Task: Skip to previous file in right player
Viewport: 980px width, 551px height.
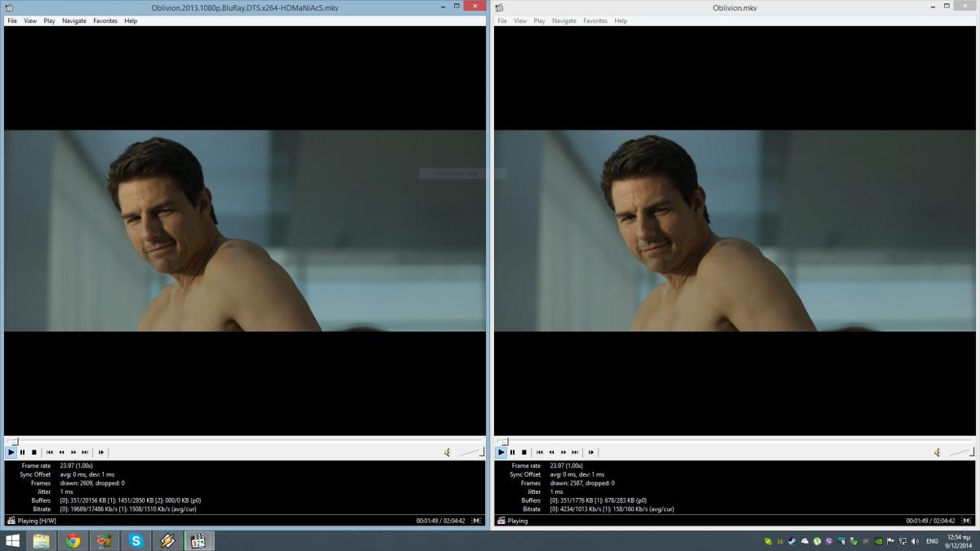Action: coord(540,452)
